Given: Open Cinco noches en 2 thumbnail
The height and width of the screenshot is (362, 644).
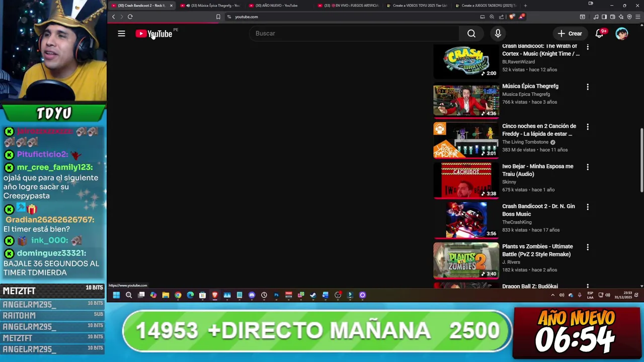Looking at the screenshot, I should [x=466, y=140].
